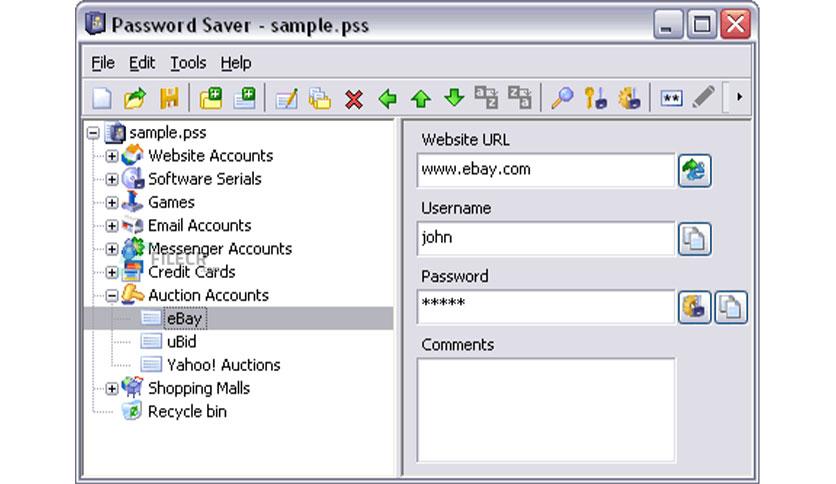Open the File menu
This screenshot has width=836, height=484.
click(x=103, y=63)
